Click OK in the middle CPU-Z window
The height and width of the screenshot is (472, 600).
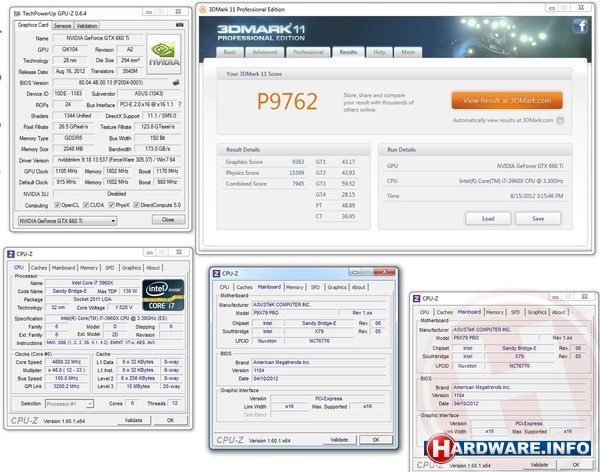click(x=376, y=440)
